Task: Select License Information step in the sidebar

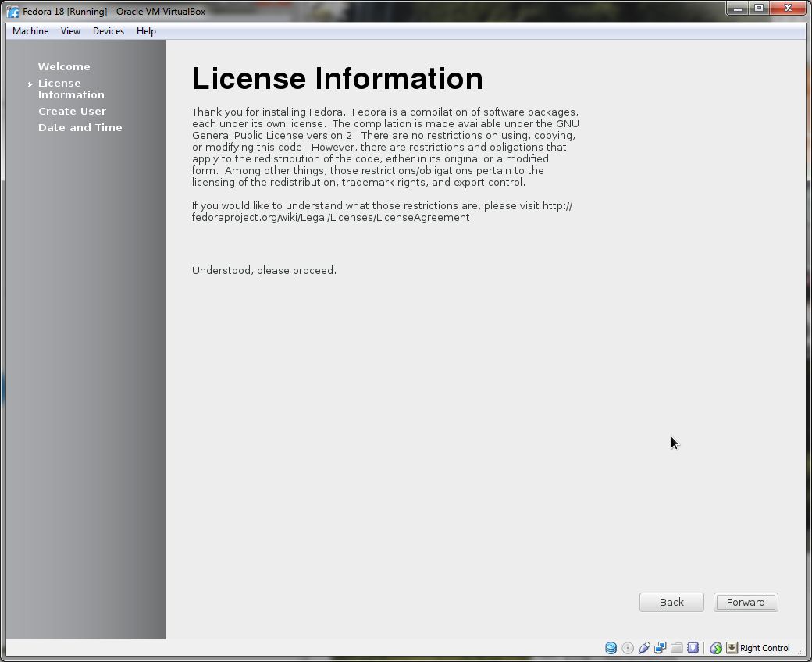Action: point(71,89)
